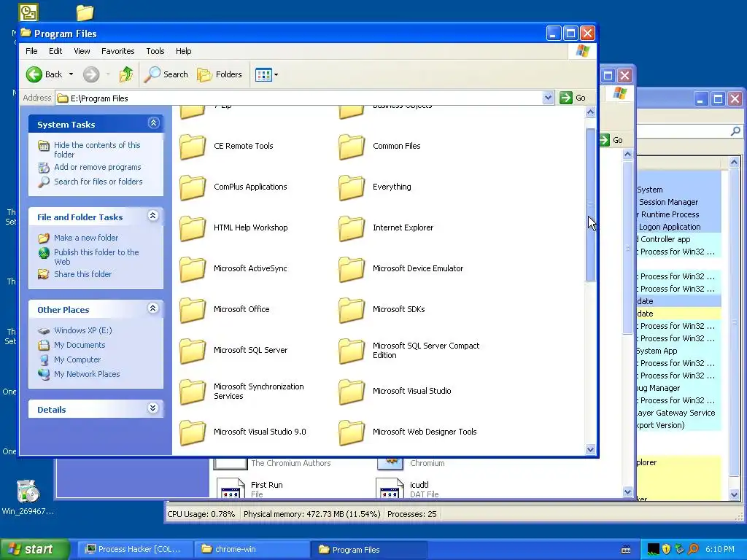Select Logon Application row in Process Hacker

click(678, 227)
